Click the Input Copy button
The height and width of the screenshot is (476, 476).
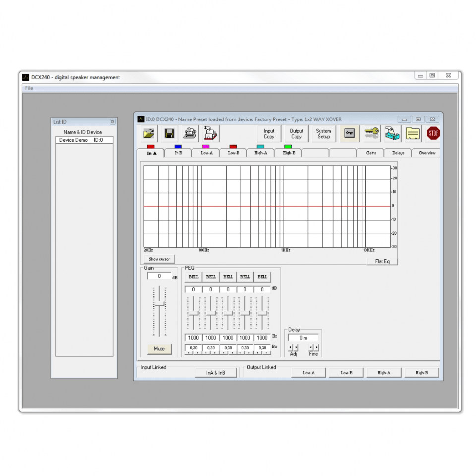coord(269,133)
